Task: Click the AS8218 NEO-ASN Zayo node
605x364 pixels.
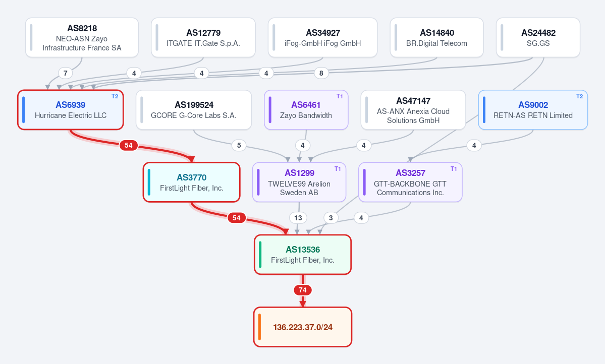Action: [82, 37]
